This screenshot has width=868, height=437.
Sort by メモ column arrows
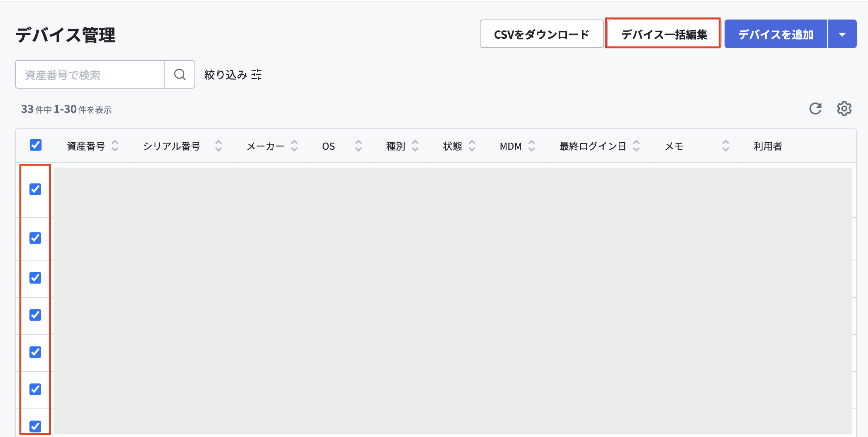(x=726, y=146)
